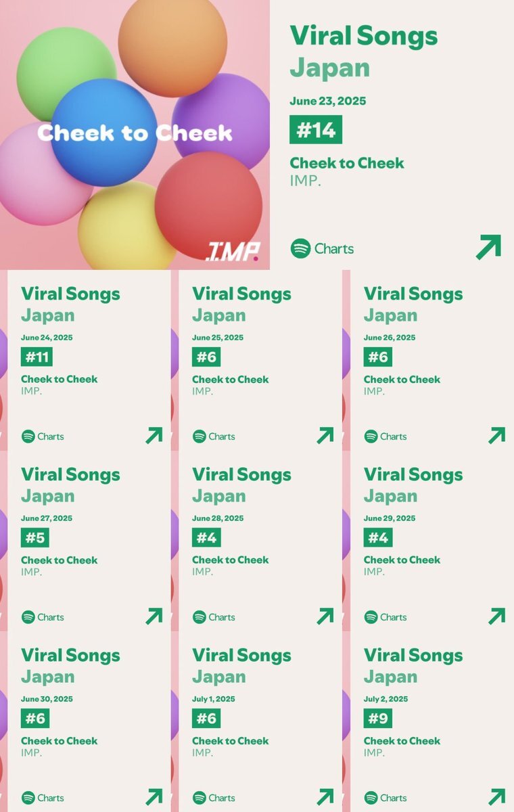The height and width of the screenshot is (812, 514).
Task: Open the Cheek to Cheek album cover
Action: tap(135, 135)
